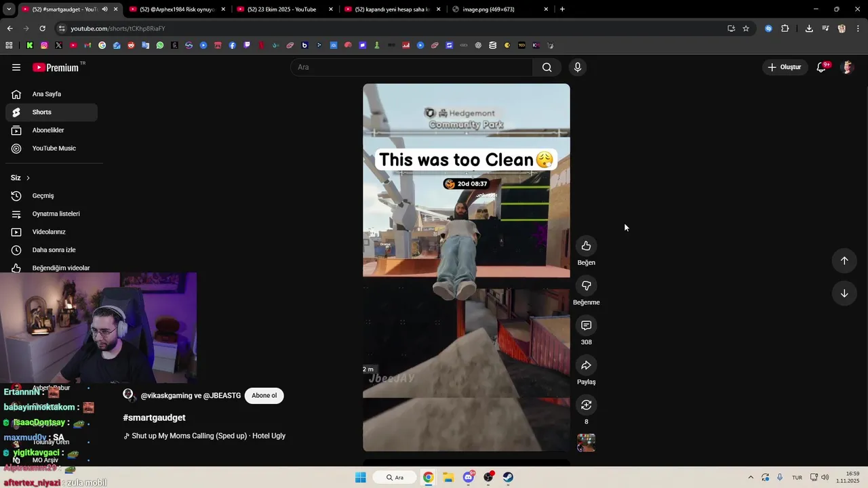Open Daha sonra izle in sidebar
Screen dimensions: 868x488
(x=52, y=250)
